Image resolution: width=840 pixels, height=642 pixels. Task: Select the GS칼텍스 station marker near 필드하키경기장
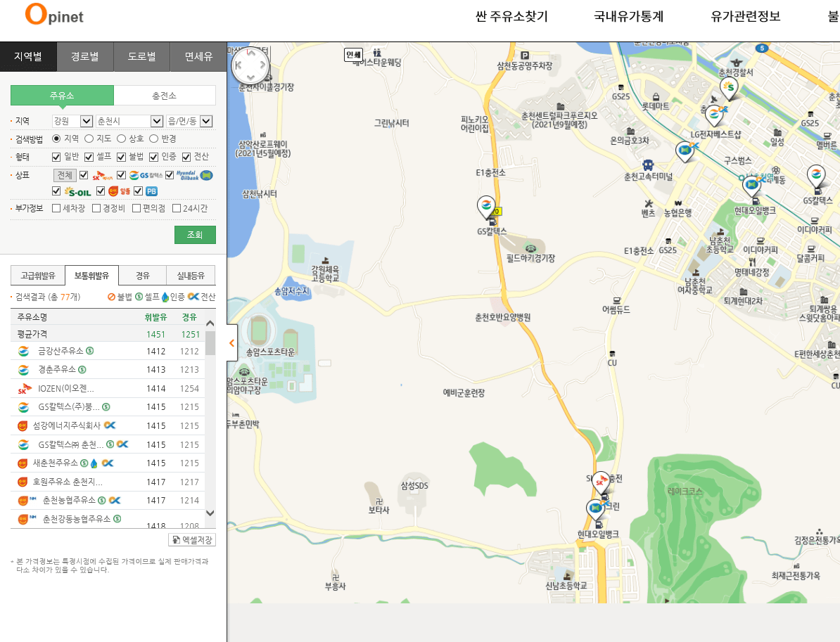(486, 207)
